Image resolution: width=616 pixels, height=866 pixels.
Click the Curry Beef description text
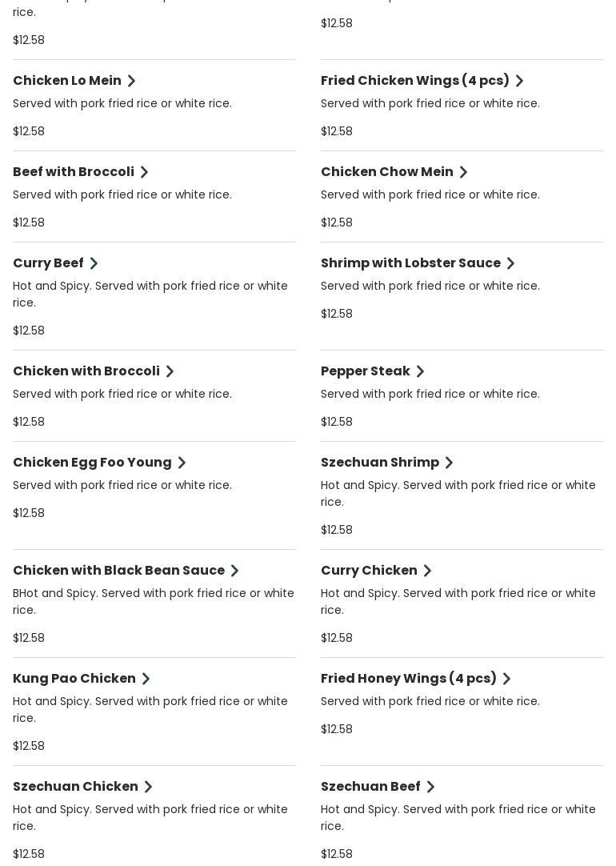[x=150, y=294]
